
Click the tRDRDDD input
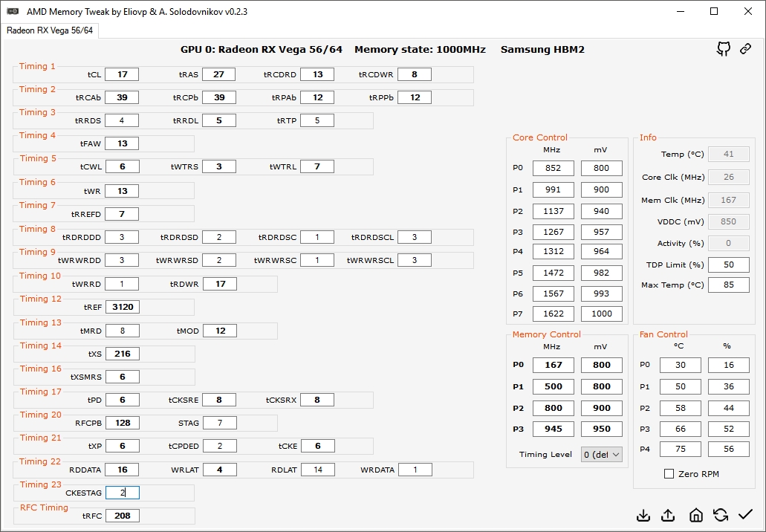pyautogui.click(x=122, y=237)
